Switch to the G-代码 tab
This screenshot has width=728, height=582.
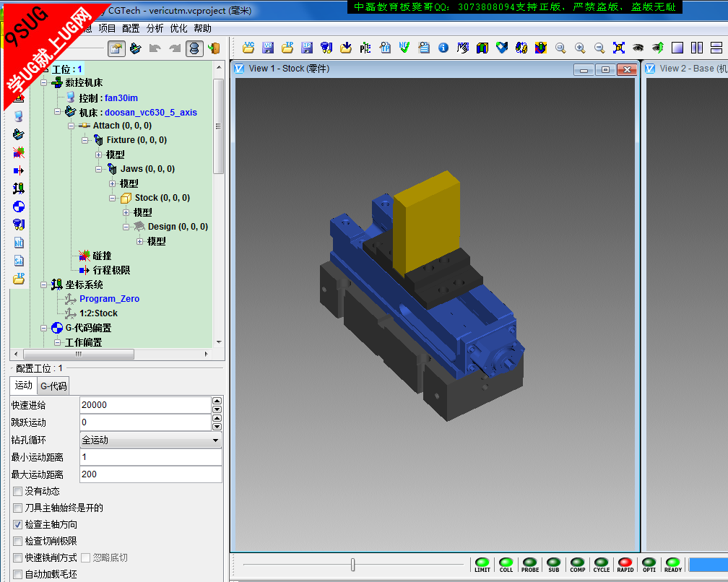(53, 386)
